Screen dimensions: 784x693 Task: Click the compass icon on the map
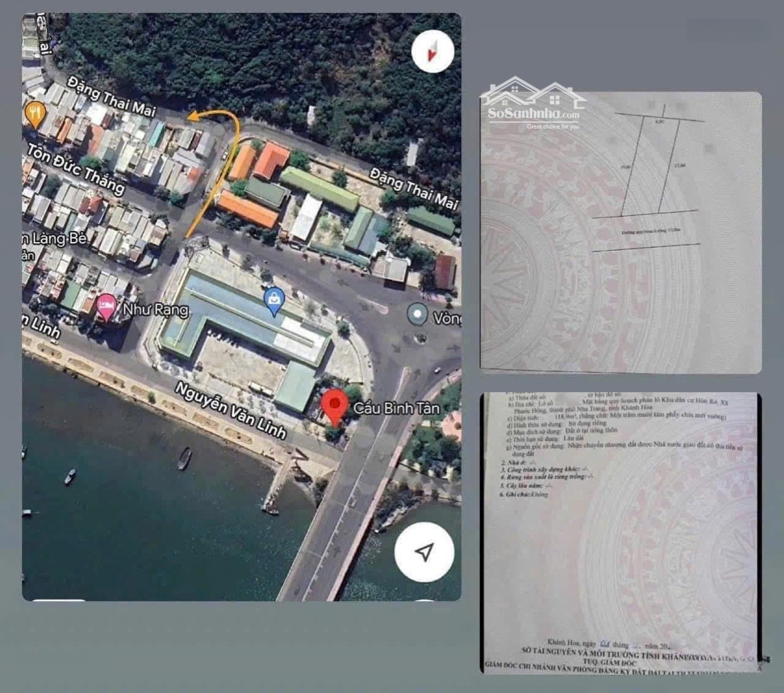click(433, 52)
